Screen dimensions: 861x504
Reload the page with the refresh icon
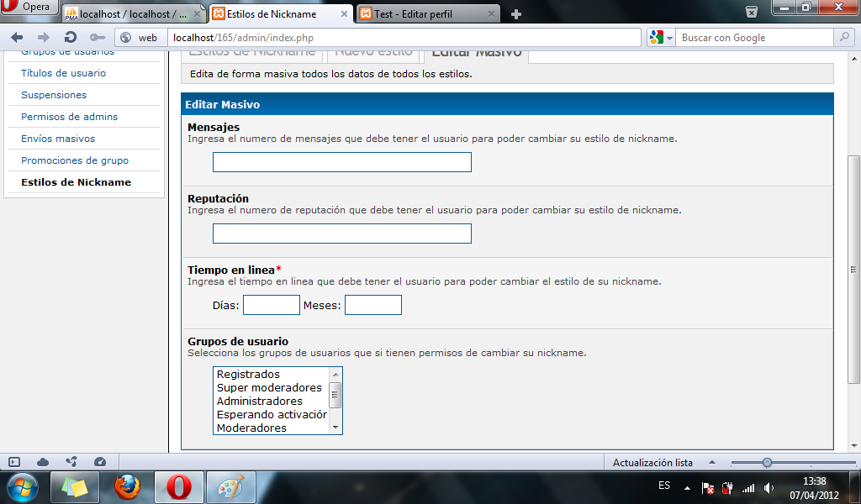point(71,37)
